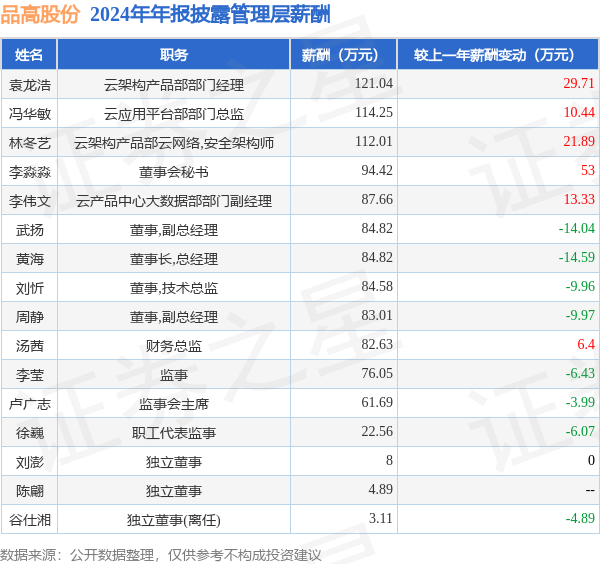Viewport: 600px width, 564px height.
Task: Click the salary value 76.05
Action: pos(377,374)
